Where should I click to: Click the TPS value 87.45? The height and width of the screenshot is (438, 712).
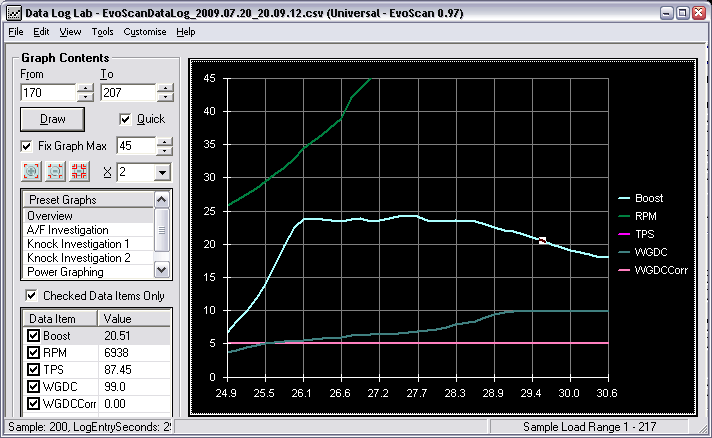click(x=118, y=369)
